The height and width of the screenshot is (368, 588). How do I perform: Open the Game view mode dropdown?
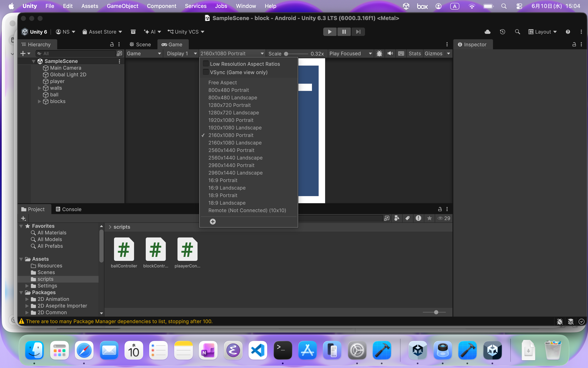tap(144, 53)
